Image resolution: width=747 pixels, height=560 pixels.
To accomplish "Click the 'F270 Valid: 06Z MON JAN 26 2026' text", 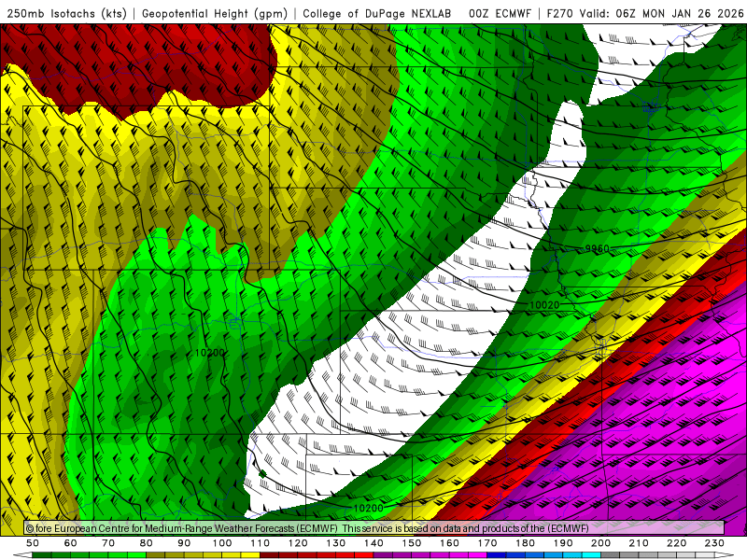I will [645, 14].
